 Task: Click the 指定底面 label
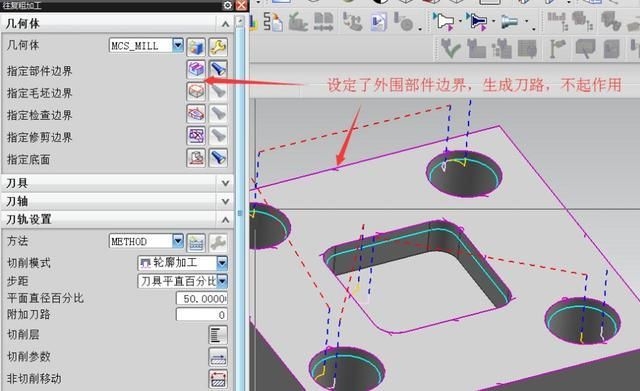(29, 160)
